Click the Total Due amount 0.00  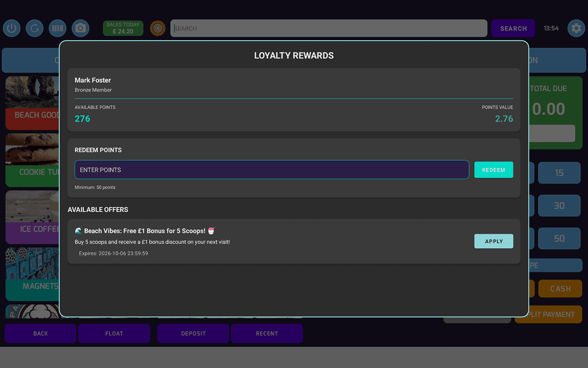[548, 109]
